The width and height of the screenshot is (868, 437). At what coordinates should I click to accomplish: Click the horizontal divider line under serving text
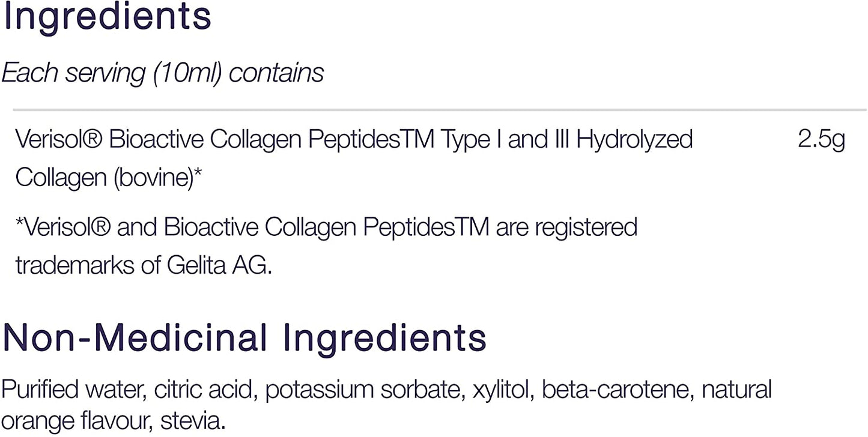click(x=439, y=110)
